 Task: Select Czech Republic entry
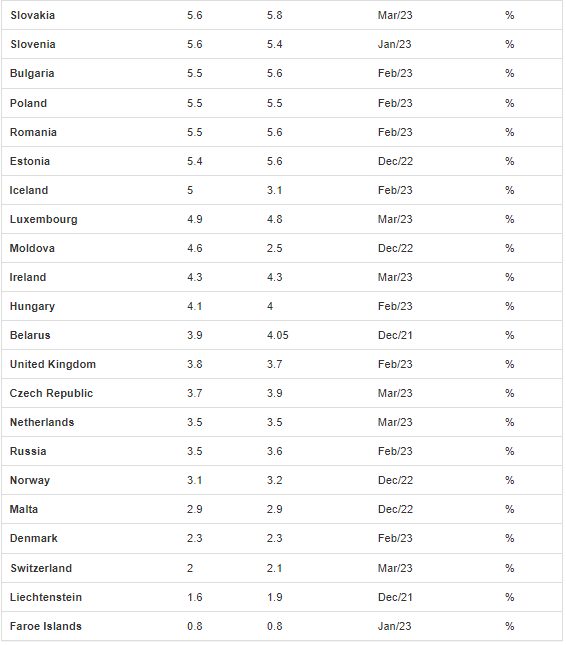51,393
